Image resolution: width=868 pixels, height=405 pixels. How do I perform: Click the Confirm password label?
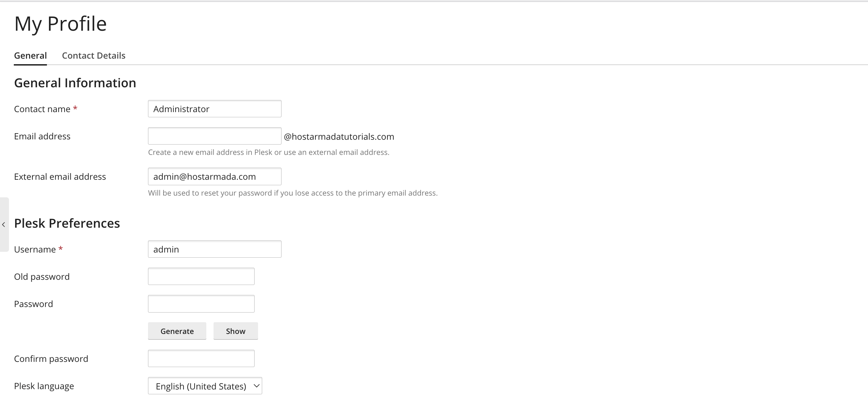51,359
